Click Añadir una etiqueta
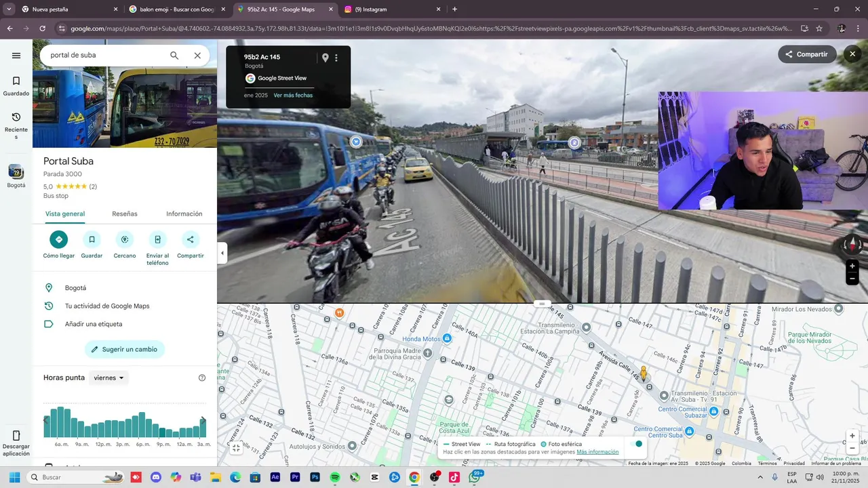This screenshot has height=488, width=868. point(125,324)
